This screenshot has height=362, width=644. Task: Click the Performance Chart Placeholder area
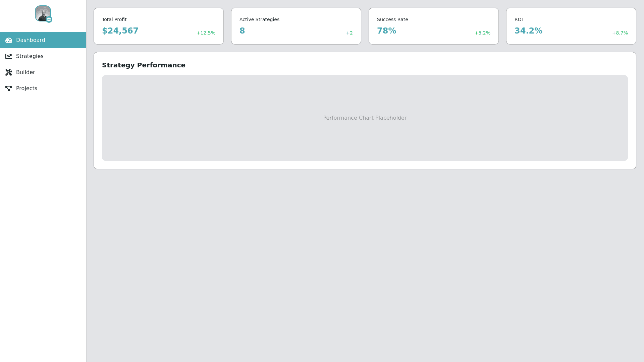click(365, 118)
